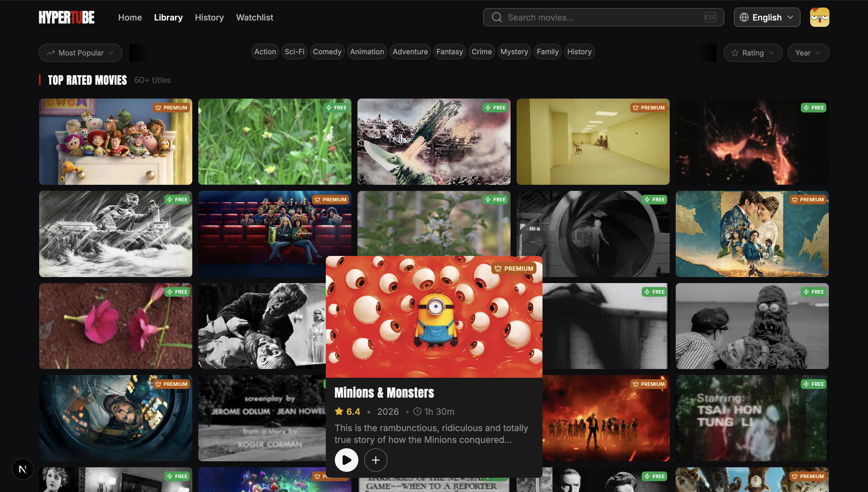Toggle the Animation genre filter
Image resolution: width=868 pixels, height=492 pixels.
click(x=367, y=52)
